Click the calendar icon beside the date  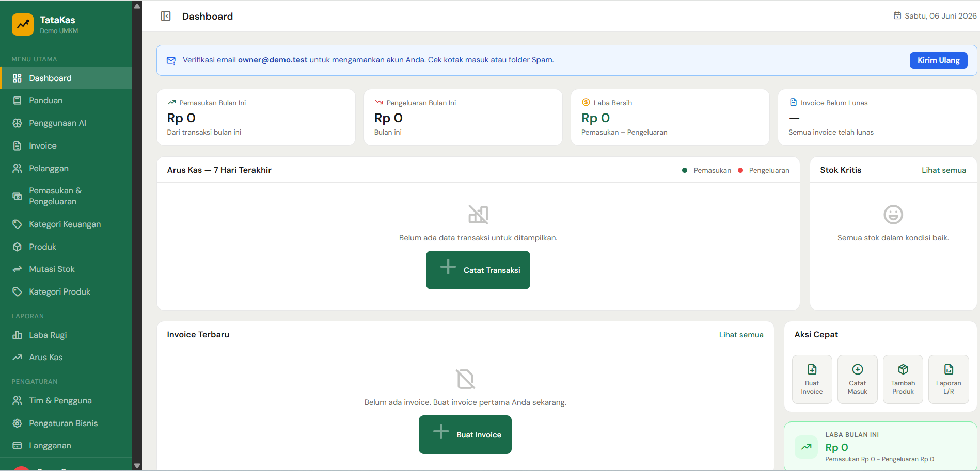(x=897, y=15)
